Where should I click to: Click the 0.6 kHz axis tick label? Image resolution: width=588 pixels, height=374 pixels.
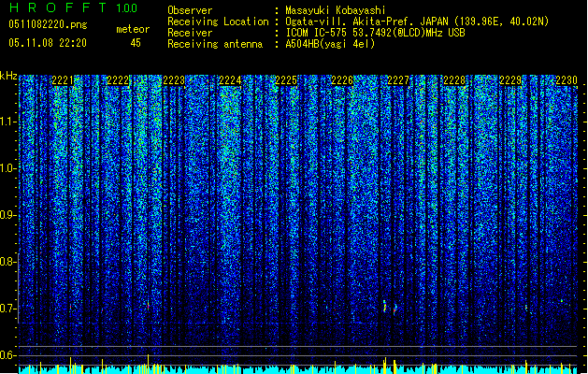pos(8,355)
